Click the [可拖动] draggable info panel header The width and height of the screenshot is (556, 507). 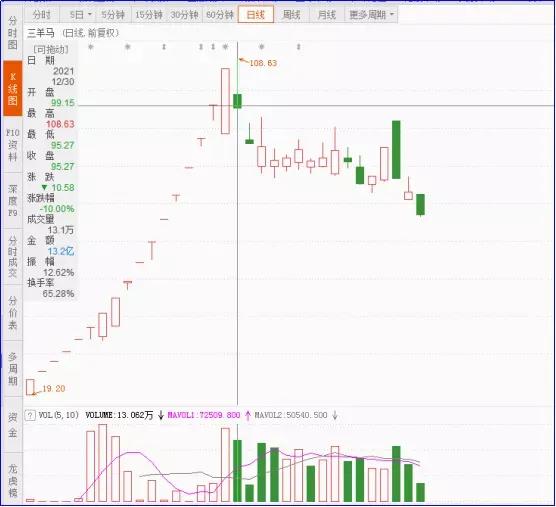51,50
